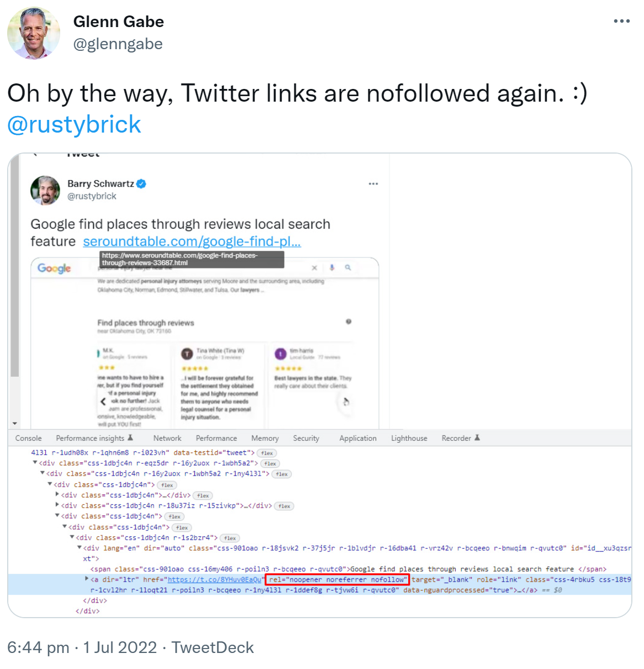Open the seroundtable.com article link
Screen dimensions: 644x669
[192, 241]
